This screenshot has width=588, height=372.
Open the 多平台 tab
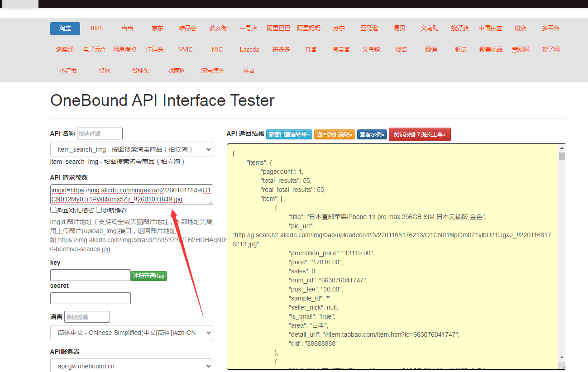[551, 28]
